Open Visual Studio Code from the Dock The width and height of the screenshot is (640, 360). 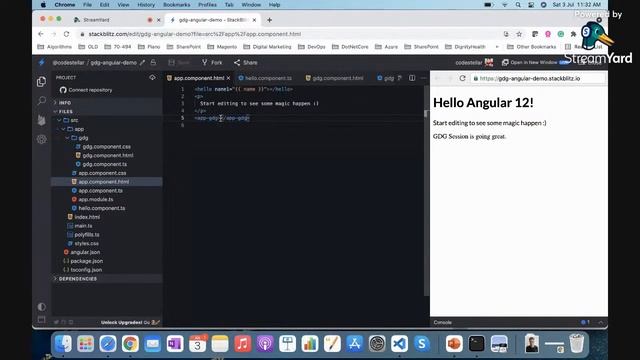[x=399, y=344]
